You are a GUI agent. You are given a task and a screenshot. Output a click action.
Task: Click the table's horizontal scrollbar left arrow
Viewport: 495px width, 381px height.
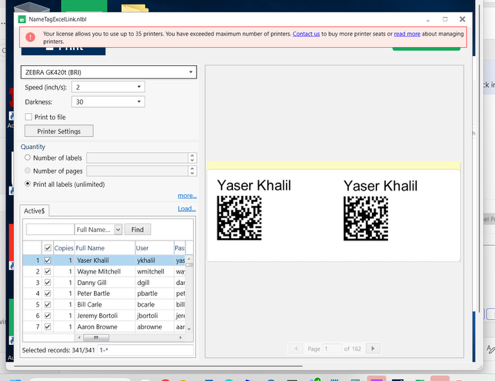[x=79, y=338]
